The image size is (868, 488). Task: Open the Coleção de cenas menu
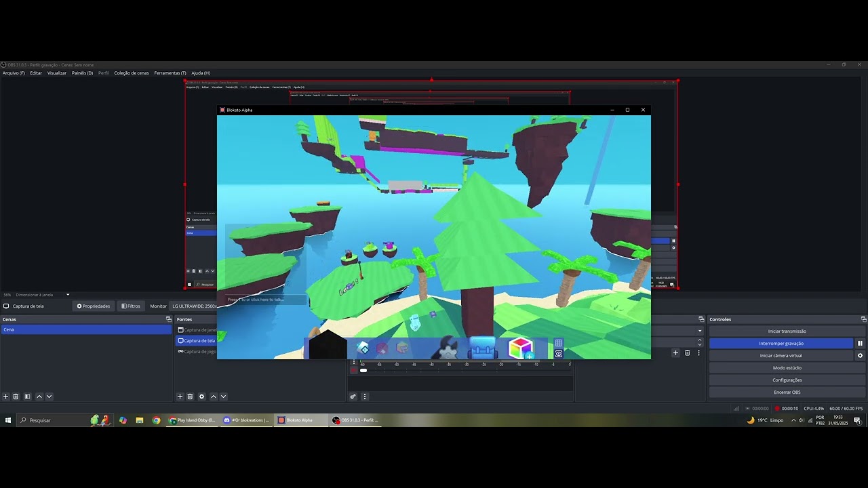(x=132, y=73)
